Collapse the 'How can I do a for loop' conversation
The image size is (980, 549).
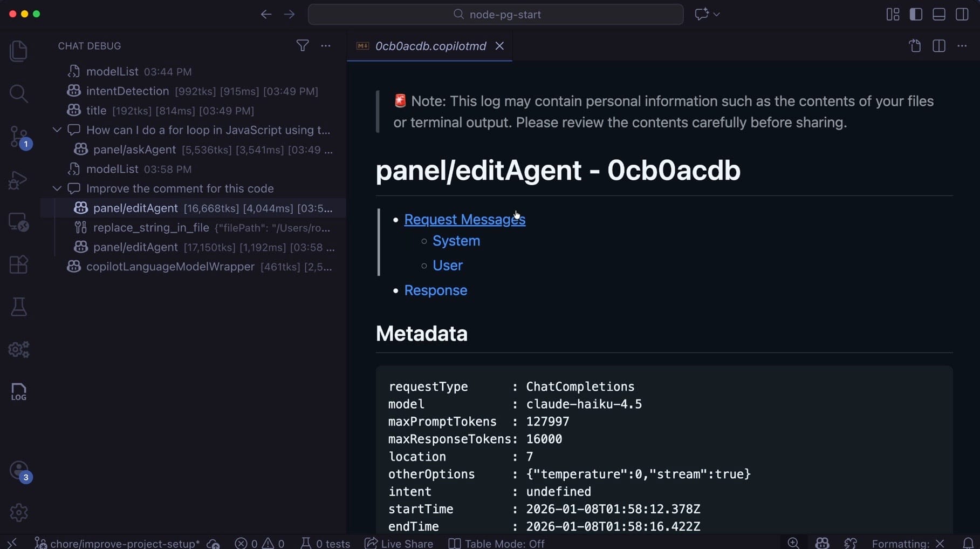tap(57, 130)
